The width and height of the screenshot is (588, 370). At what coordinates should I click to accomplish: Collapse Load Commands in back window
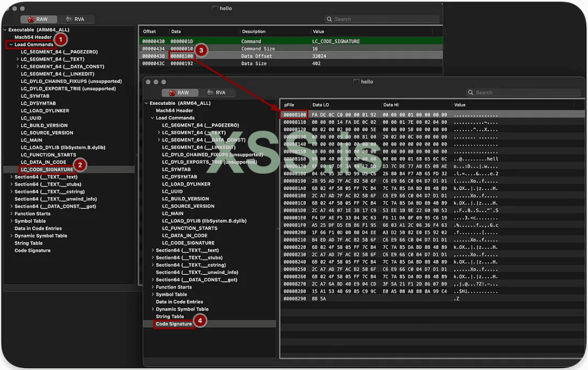pyautogui.click(x=11, y=45)
